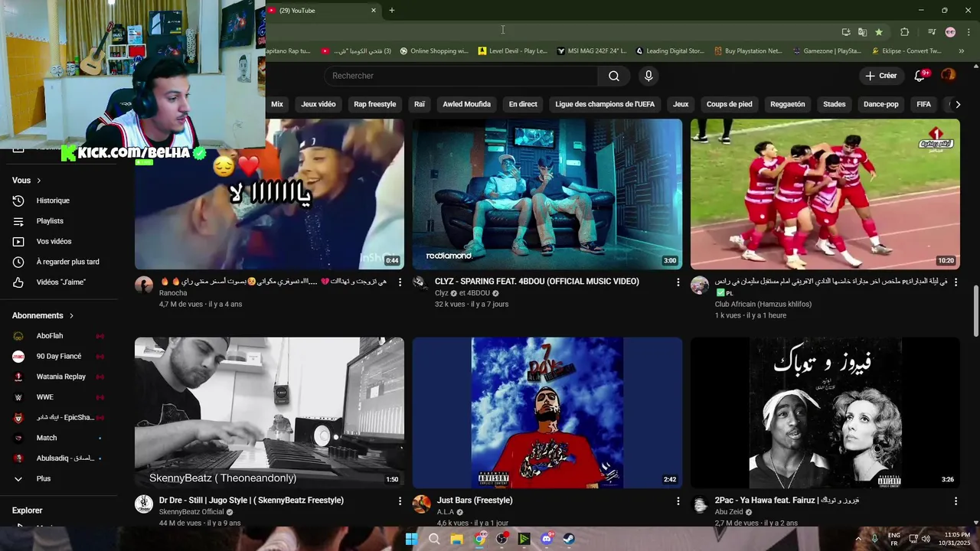
Task: Bookmark this page with the star icon
Action: tap(879, 32)
